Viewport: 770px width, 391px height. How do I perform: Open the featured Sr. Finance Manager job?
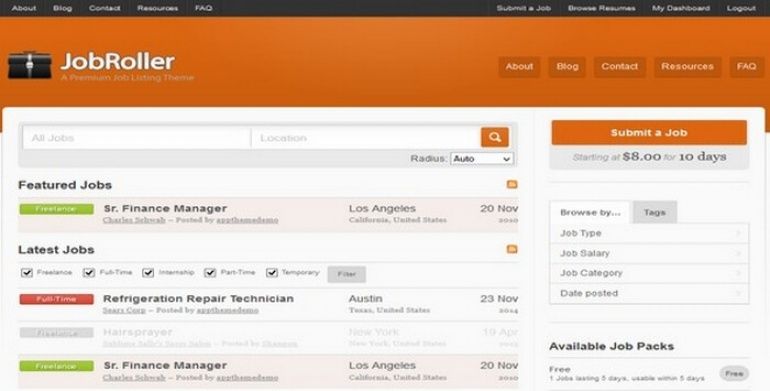(x=165, y=208)
